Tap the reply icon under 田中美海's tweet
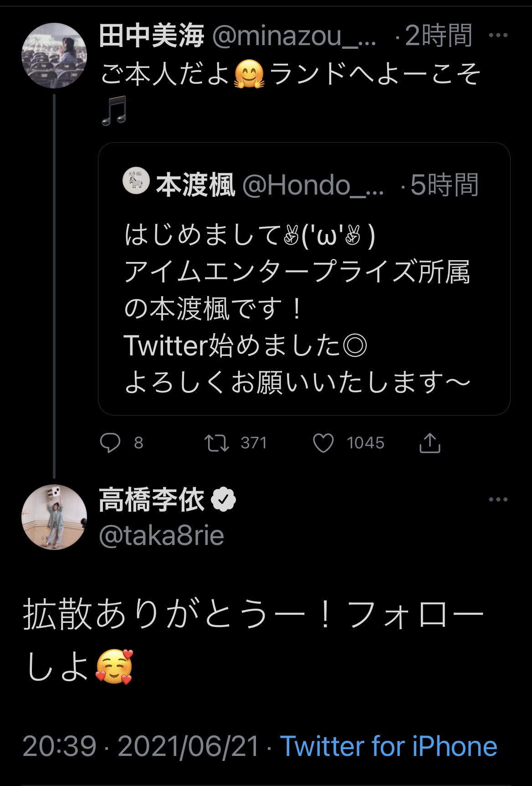Image resolution: width=532 pixels, height=786 pixels. click(x=110, y=443)
